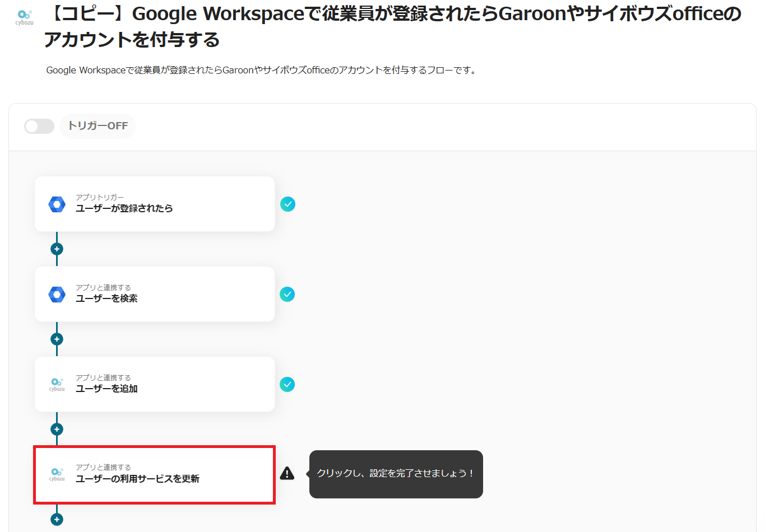Add a step below ユーザーが登録されたら with plus
The image size is (765, 532).
coord(57,249)
